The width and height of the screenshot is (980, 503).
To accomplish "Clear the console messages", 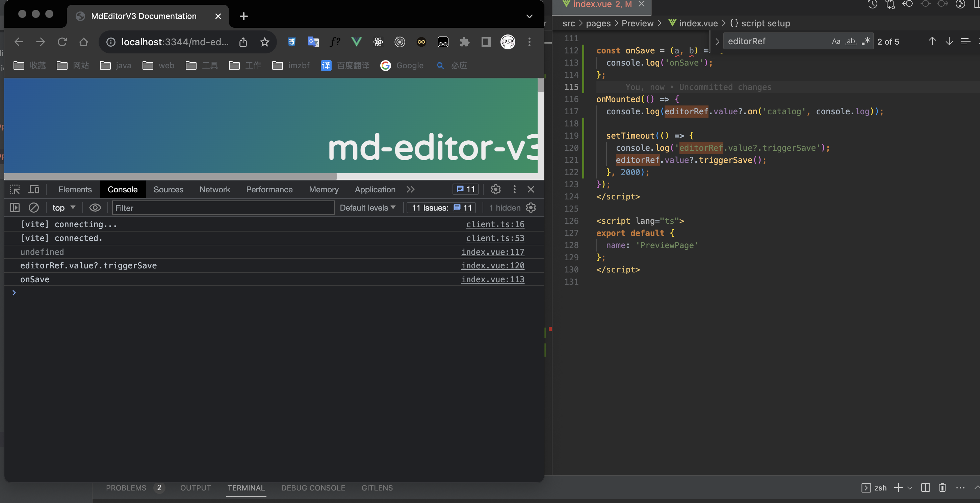I will click(34, 208).
